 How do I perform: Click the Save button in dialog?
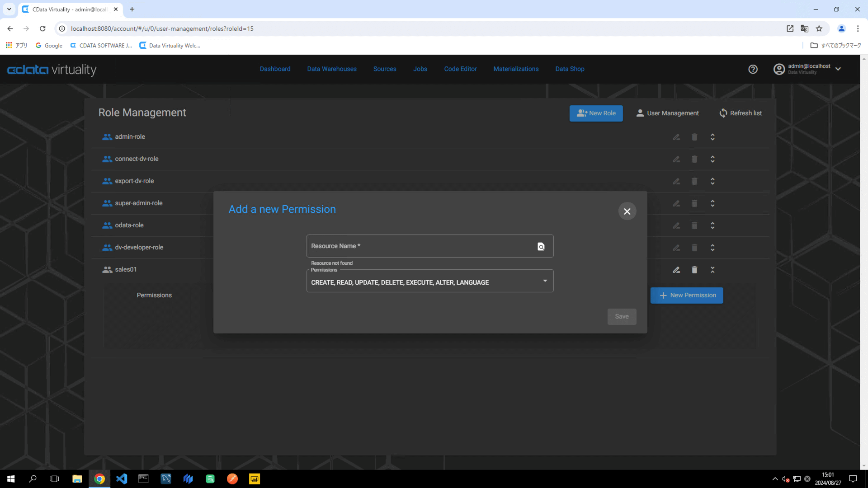[622, 316]
